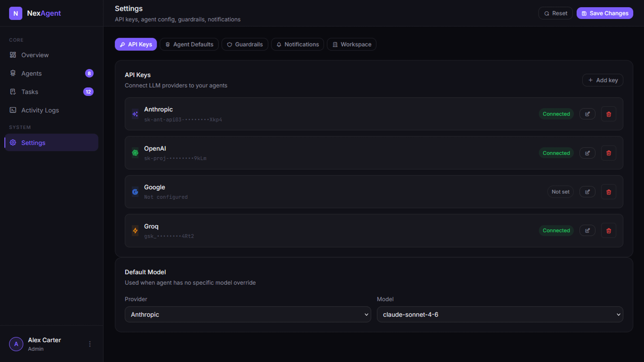This screenshot has height=362, width=644.
Task: Click the NexAgent logo icon
Action: pos(16,13)
